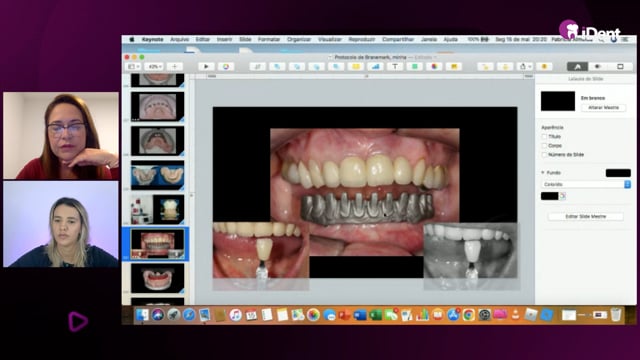The image size is (640, 360).
Task: Open the Inserir menu
Action: (224, 40)
